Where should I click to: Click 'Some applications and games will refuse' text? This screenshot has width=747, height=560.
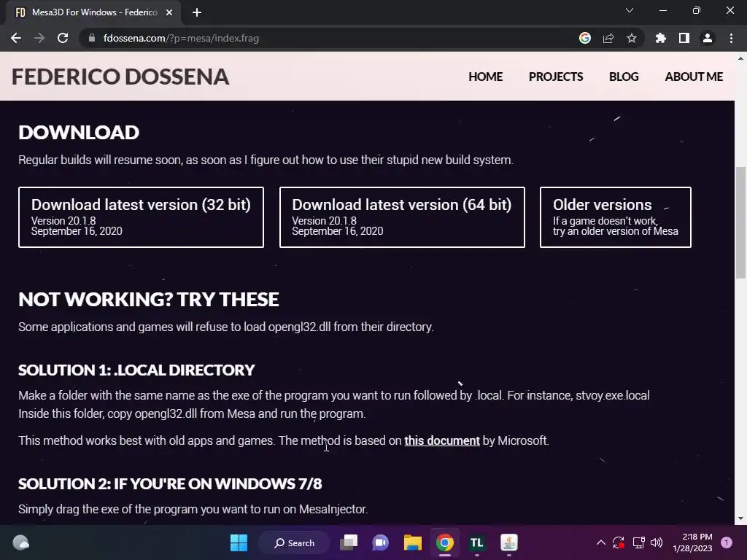point(226,327)
